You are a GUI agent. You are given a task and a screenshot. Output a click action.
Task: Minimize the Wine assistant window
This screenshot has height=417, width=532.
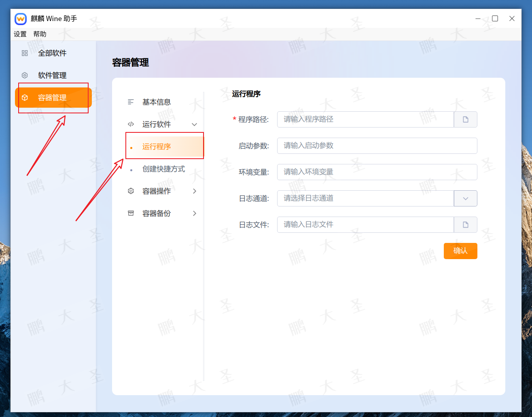(x=478, y=19)
